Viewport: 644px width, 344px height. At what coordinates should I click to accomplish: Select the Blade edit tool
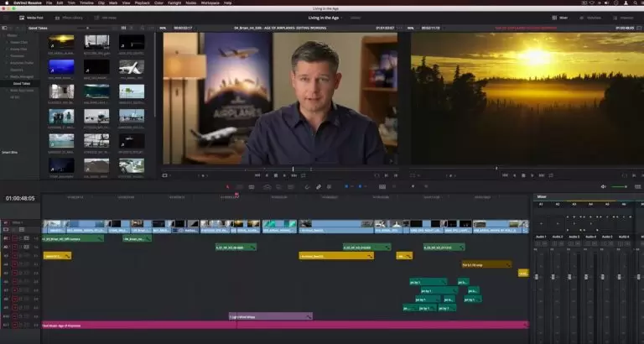[x=253, y=186]
